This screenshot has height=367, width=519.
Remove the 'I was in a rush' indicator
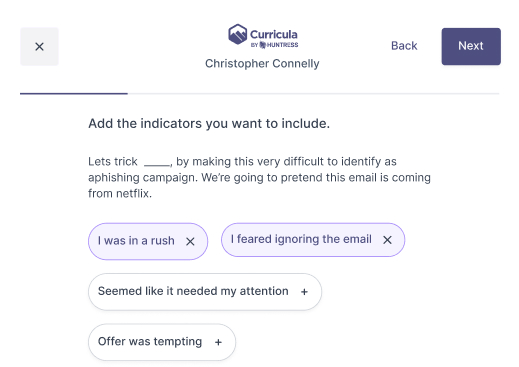190,241
